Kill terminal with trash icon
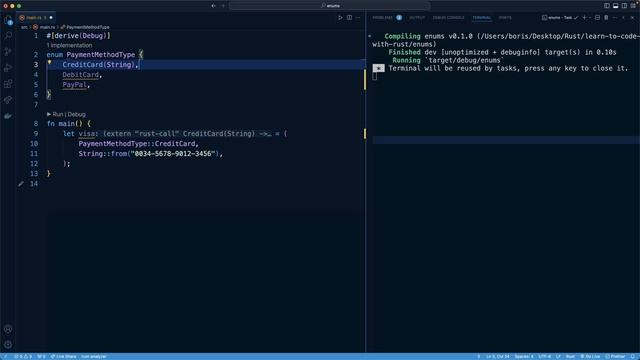The height and width of the screenshot is (360, 640). point(606,18)
